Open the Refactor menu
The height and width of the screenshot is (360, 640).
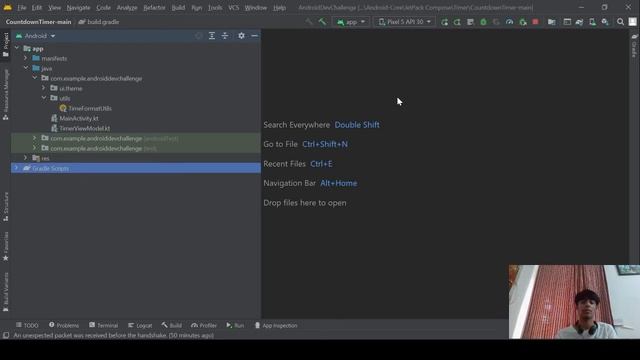[x=154, y=8]
